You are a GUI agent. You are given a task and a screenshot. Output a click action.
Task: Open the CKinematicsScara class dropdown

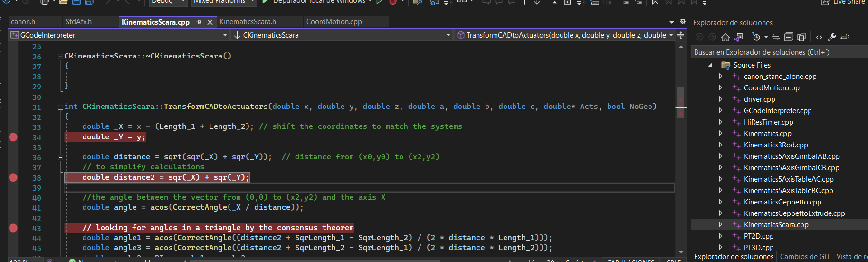click(448, 35)
